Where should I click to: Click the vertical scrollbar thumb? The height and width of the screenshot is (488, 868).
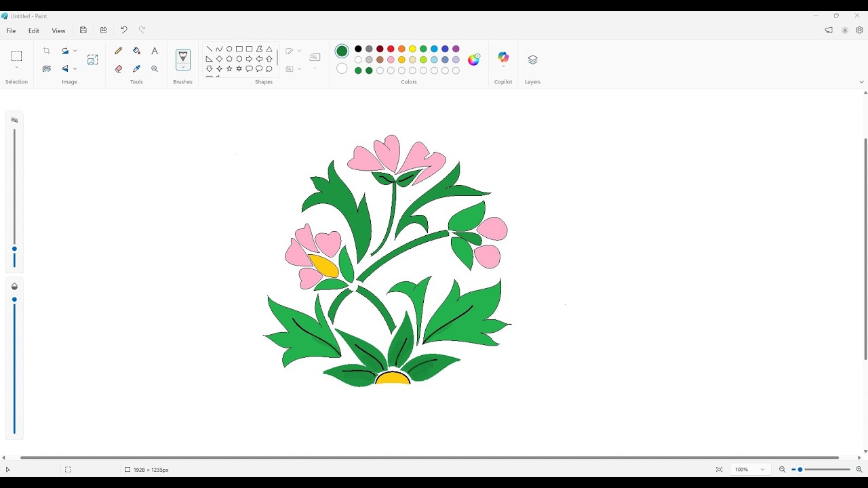point(865,249)
